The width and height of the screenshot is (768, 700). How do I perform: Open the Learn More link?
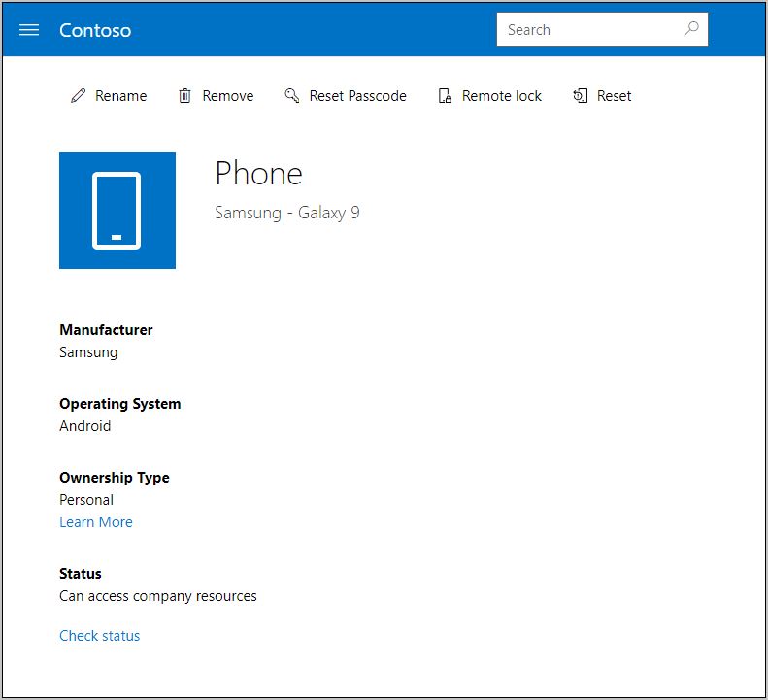click(96, 522)
